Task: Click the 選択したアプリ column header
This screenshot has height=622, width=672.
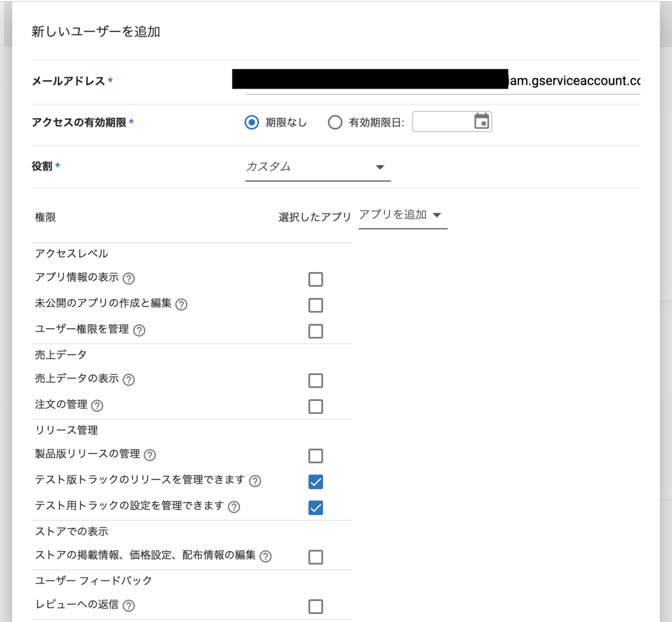Action: pyautogui.click(x=314, y=217)
